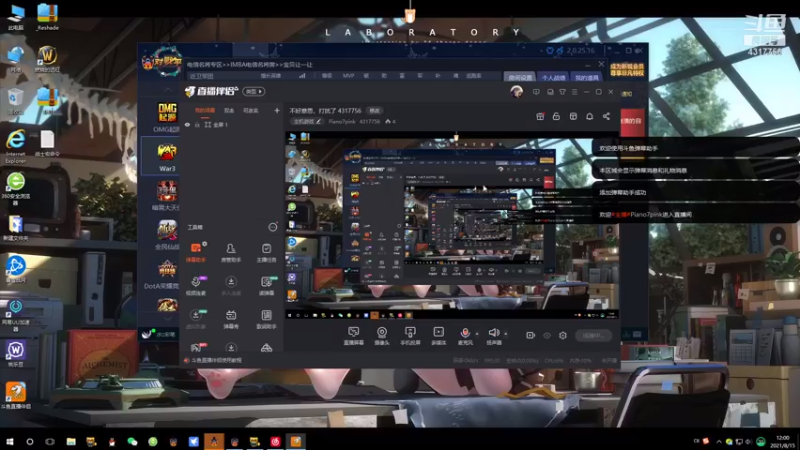Add screen capture source 直播屏幕

pyautogui.click(x=353, y=336)
